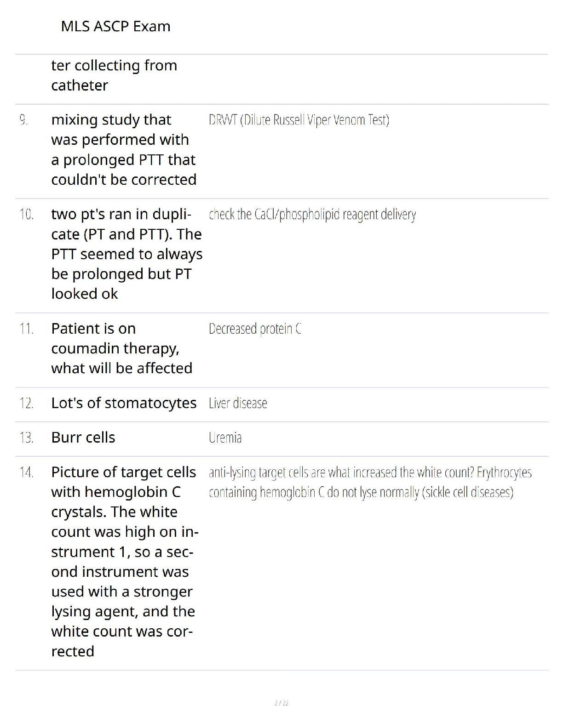Select the mixing study prolonged PTT question
The width and height of the screenshot is (563, 728).
tap(124, 149)
